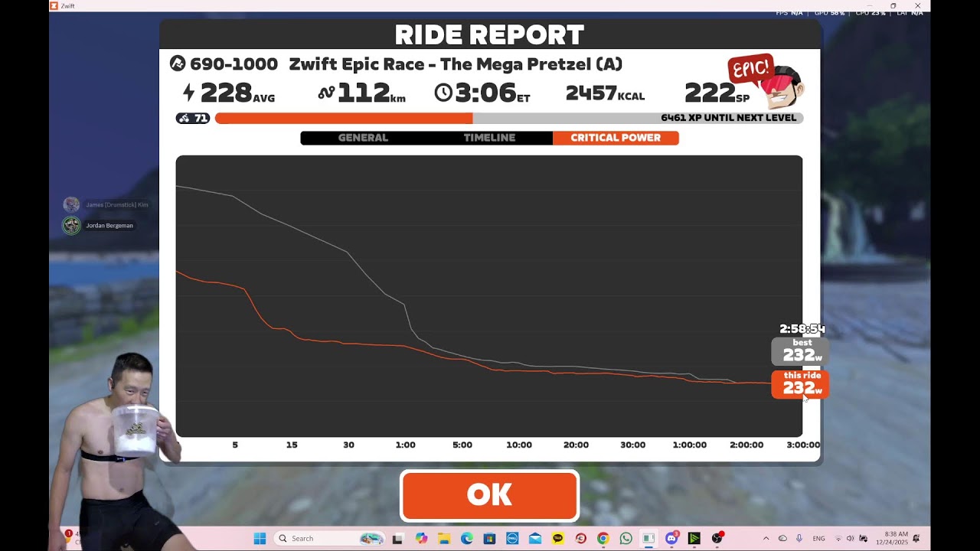
Task: Open Discord from the taskbar
Action: pyautogui.click(x=671, y=539)
